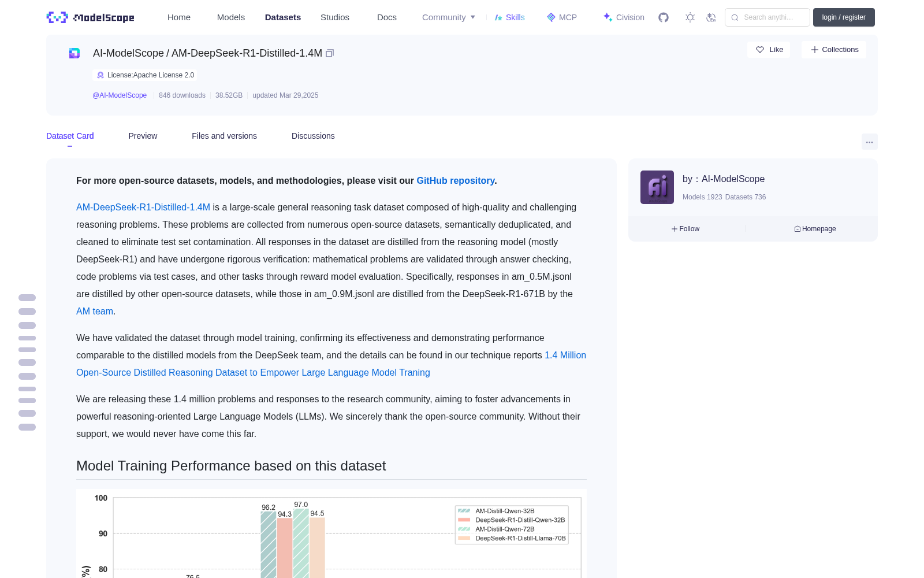Expand the Community dropdown menu
Viewport: 924px width, 578px height.
pyautogui.click(x=449, y=17)
